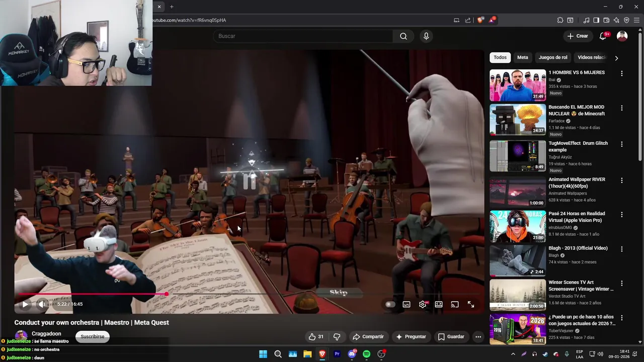The width and height of the screenshot is (644, 362).
Task: Open YouTube notifications bell
Action: point(603,36)
